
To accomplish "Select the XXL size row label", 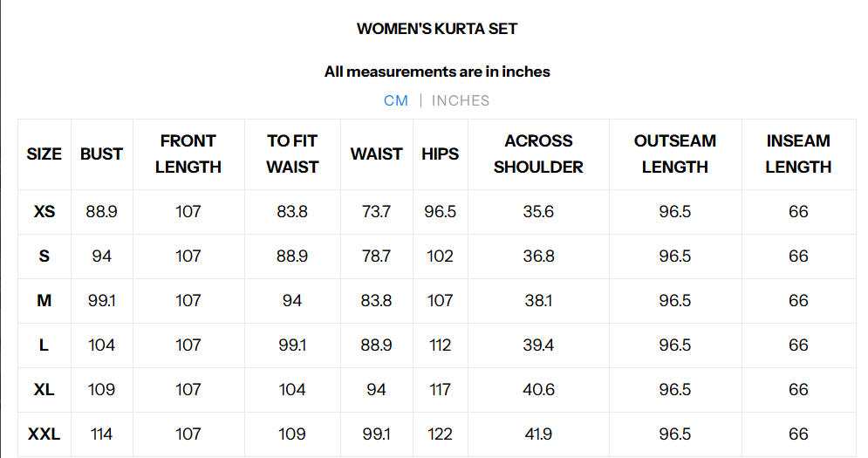I will pyautogui.click(x=44, y=434).
